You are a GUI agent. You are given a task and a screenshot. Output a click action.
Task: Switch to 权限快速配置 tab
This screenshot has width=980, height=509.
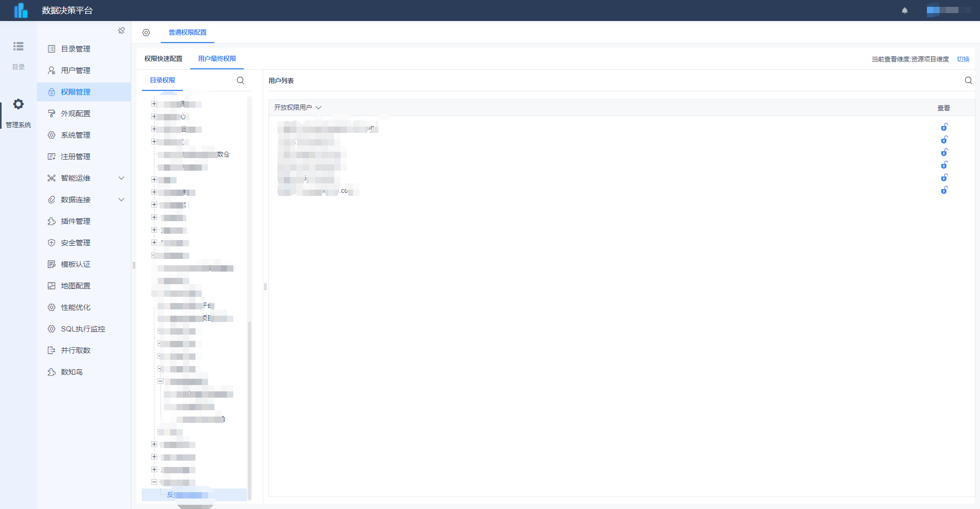[163, 59]
